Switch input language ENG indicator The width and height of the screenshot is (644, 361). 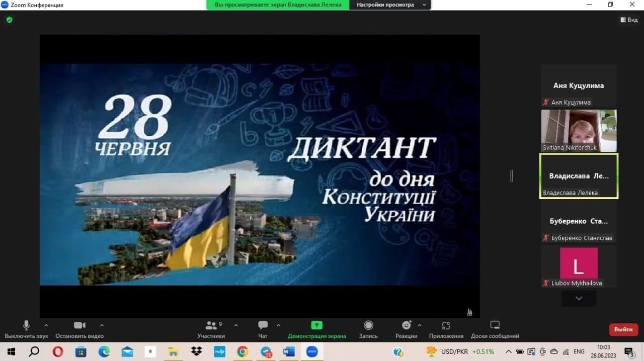click(x=579, y=351)
